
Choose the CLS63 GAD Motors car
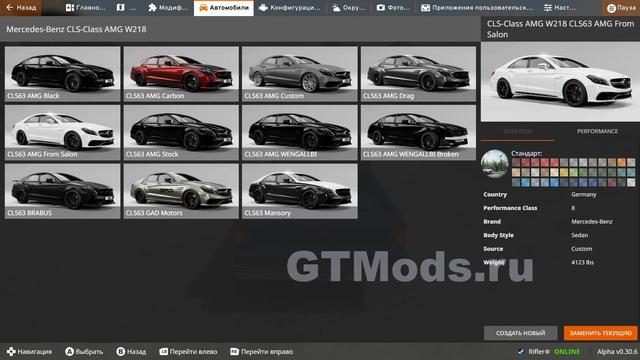[181, 191]
